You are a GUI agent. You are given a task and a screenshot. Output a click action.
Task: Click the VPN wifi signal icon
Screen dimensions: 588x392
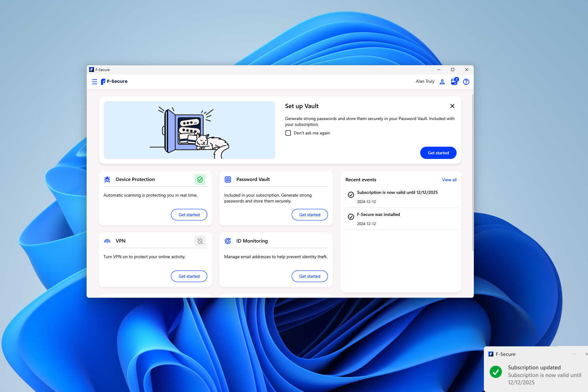[107, 241]
